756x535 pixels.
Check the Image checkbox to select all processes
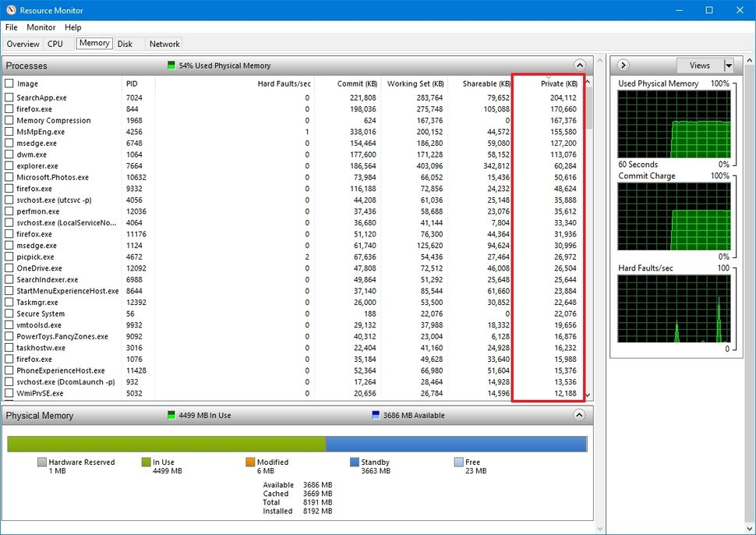click(10, 83)
